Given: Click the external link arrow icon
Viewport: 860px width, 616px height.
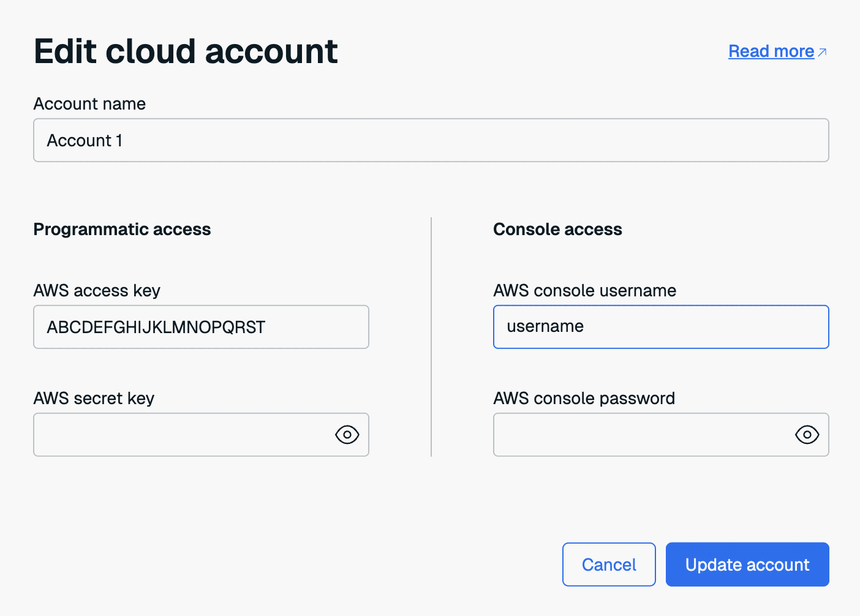Looking at the screenshot, I should 822,52.
